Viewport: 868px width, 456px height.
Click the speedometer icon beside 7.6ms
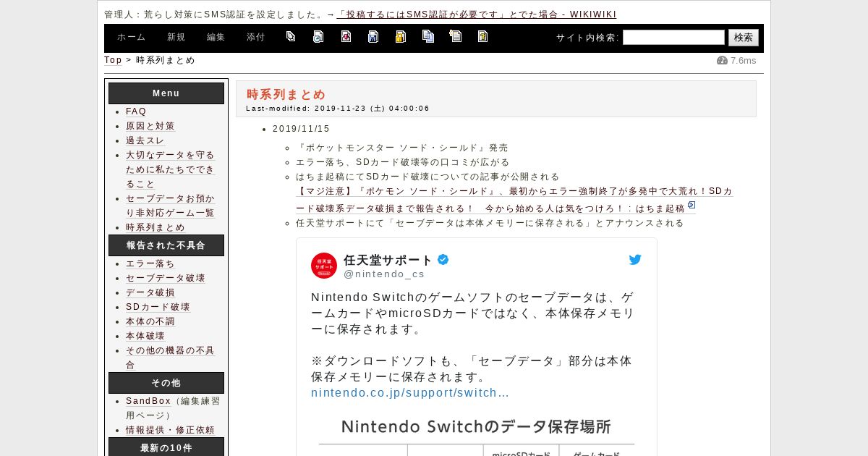pos(722,61)
